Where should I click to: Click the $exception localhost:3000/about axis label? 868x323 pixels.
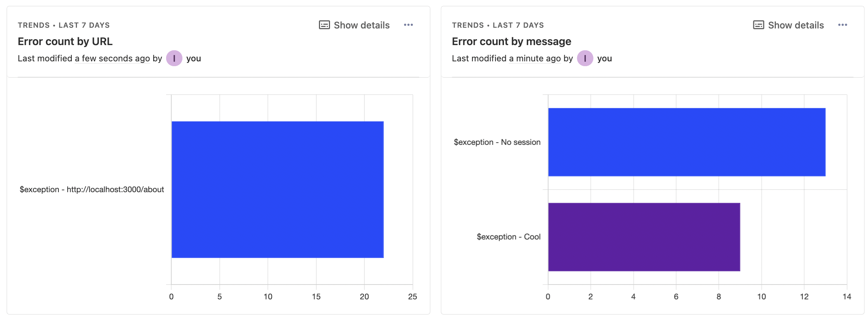click(x=92, y=190)
